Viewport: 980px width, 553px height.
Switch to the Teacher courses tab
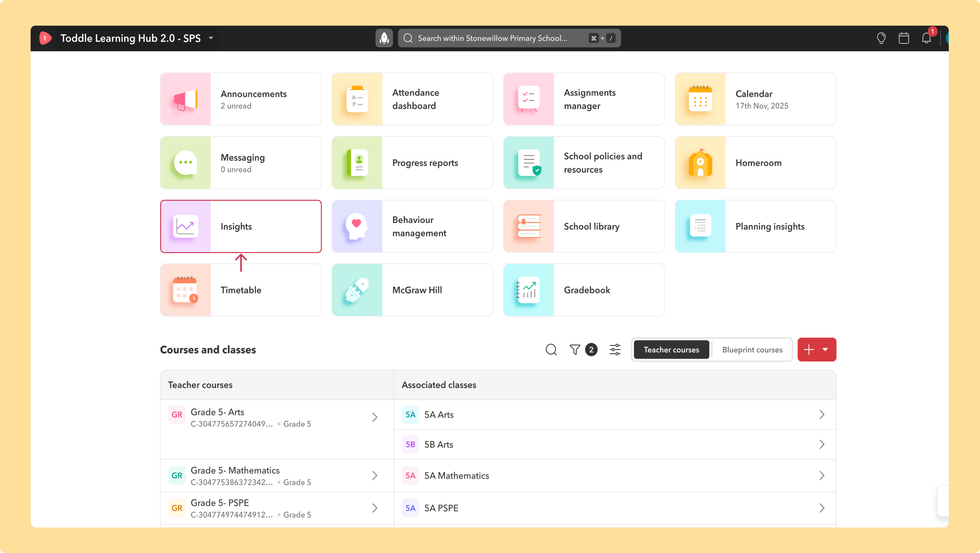pyautogui.click(x=671, y=349)
